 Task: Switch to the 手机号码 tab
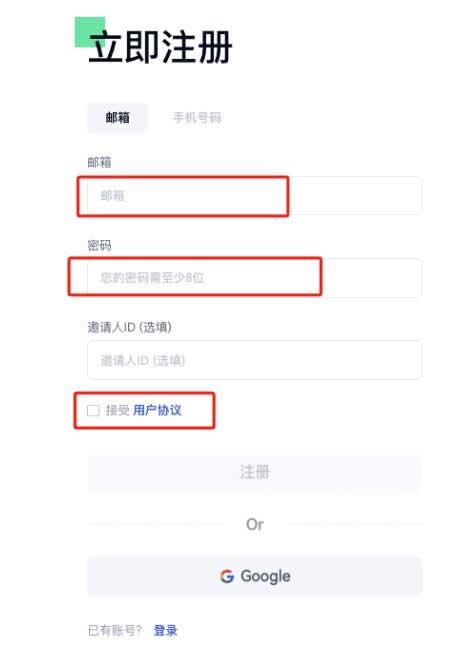197,118
